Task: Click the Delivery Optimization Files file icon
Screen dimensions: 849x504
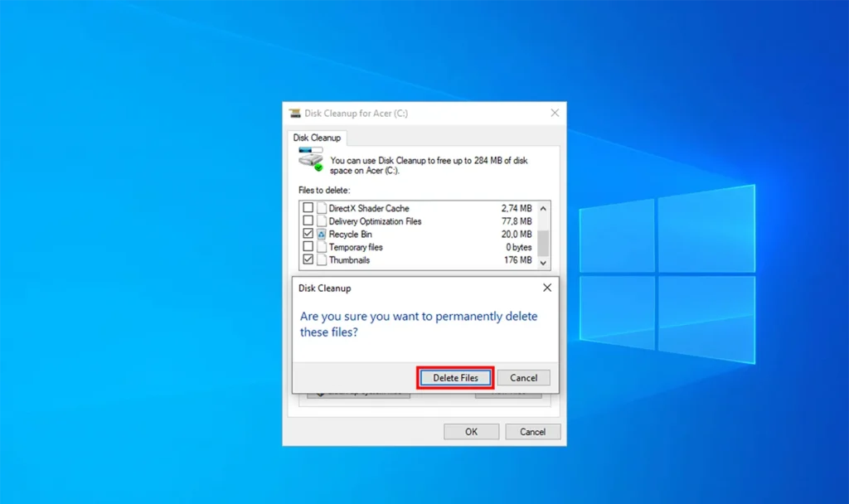Action: [322, 221]
